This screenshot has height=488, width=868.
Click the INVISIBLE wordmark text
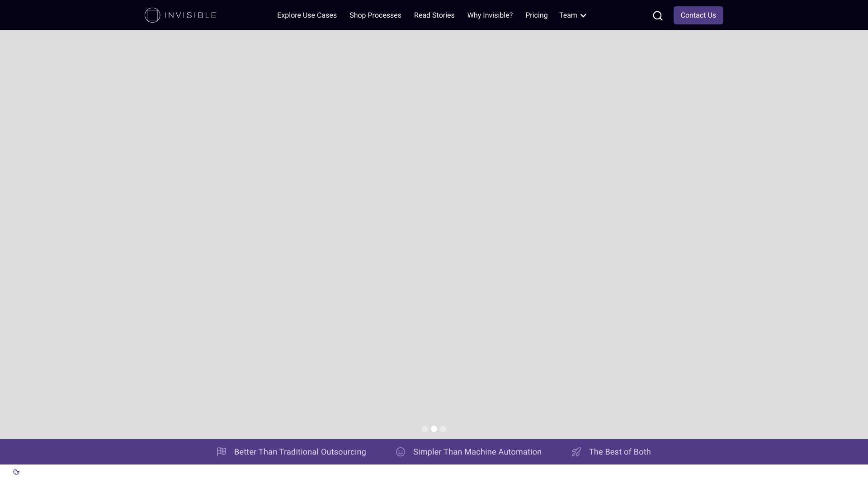(190, 15)
